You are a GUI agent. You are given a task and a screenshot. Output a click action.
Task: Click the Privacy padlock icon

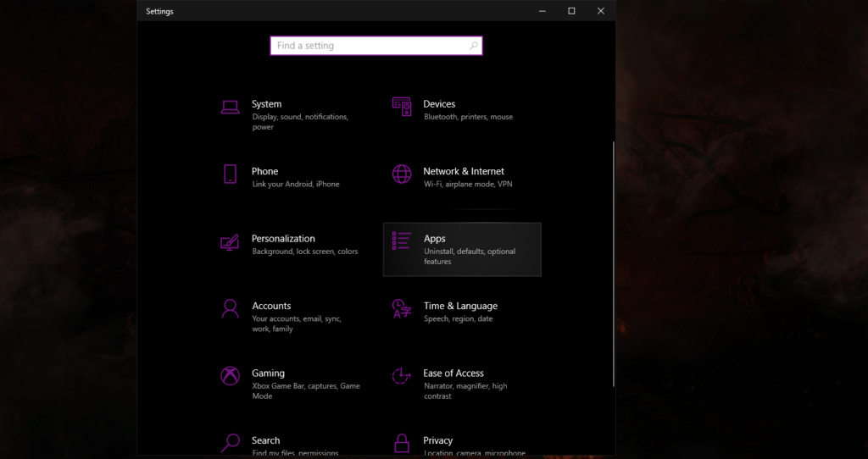pyautogui.click(x=402, y=443)
